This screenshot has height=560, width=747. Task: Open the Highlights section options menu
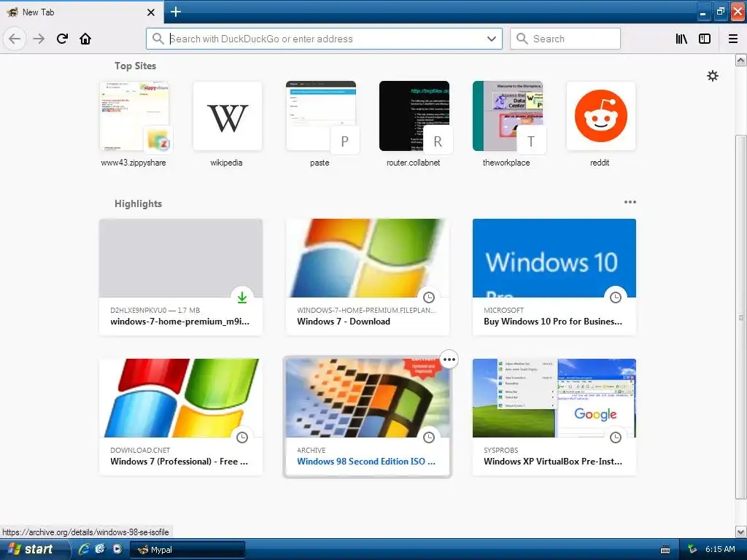(630, 202)
